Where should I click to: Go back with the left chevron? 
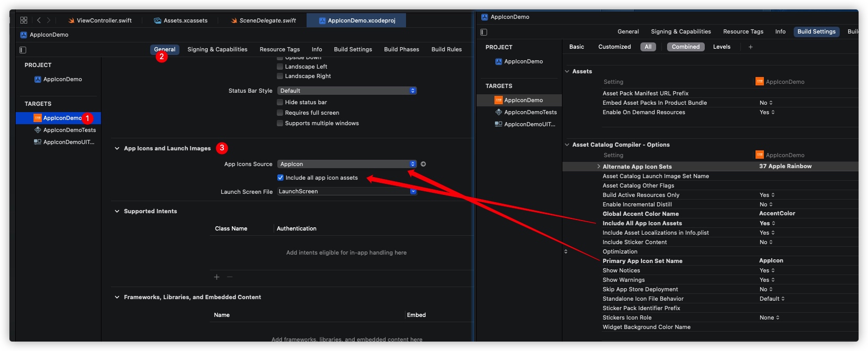coord(39,20)
